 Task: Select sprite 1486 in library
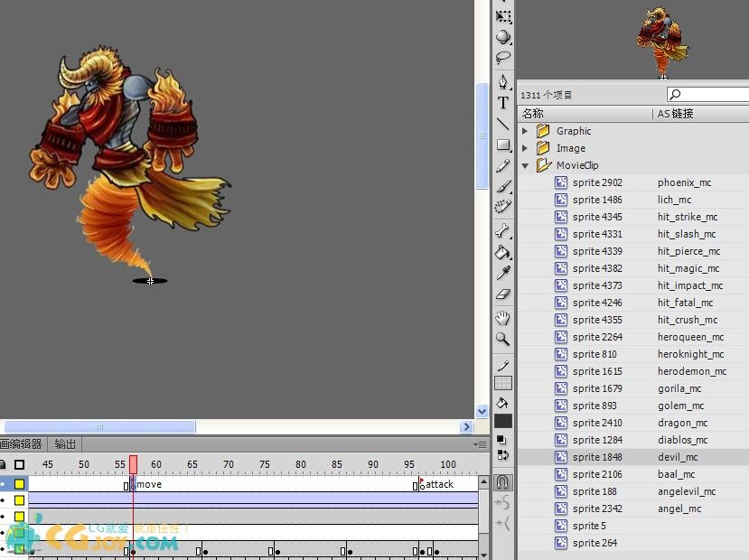(633, 200)
